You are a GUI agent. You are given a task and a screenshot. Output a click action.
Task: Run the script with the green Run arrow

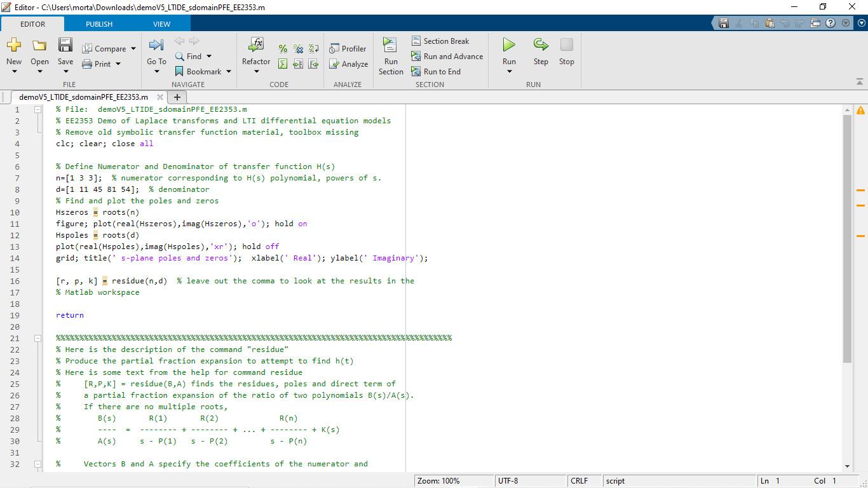click(509, 44)
